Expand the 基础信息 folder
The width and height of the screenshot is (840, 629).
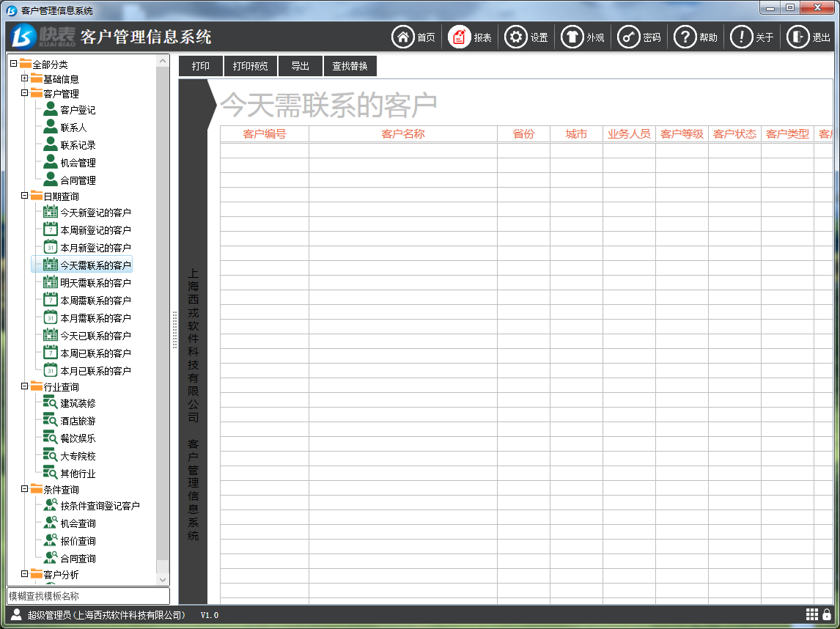[25, 78]
